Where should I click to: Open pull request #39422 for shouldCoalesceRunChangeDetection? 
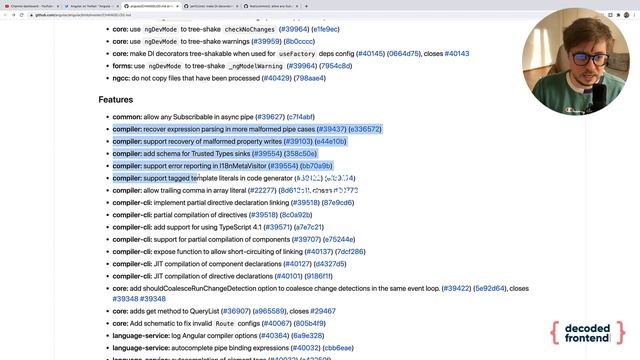click(x=456, y=288)
